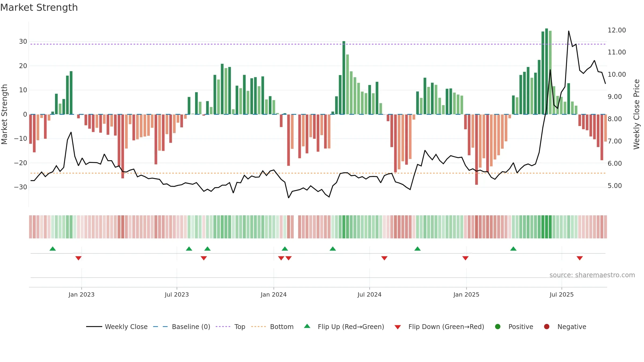Viewport: 644px width, 362px height.
Task: Click flip-up marker between Jan 2025 and Jul 2025
Action: click(x=513, y=249)
